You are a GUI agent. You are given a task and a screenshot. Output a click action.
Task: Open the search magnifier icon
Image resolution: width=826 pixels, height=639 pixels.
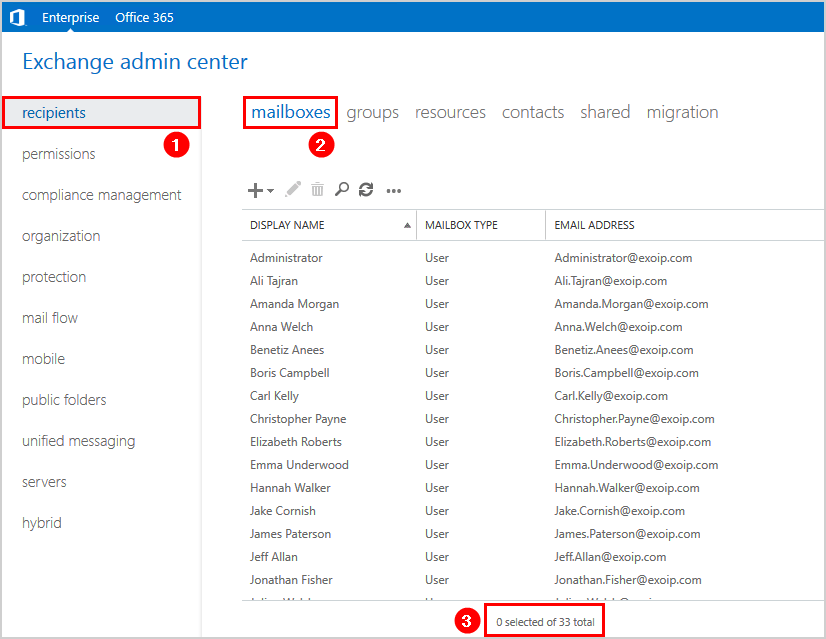point(341,189)
